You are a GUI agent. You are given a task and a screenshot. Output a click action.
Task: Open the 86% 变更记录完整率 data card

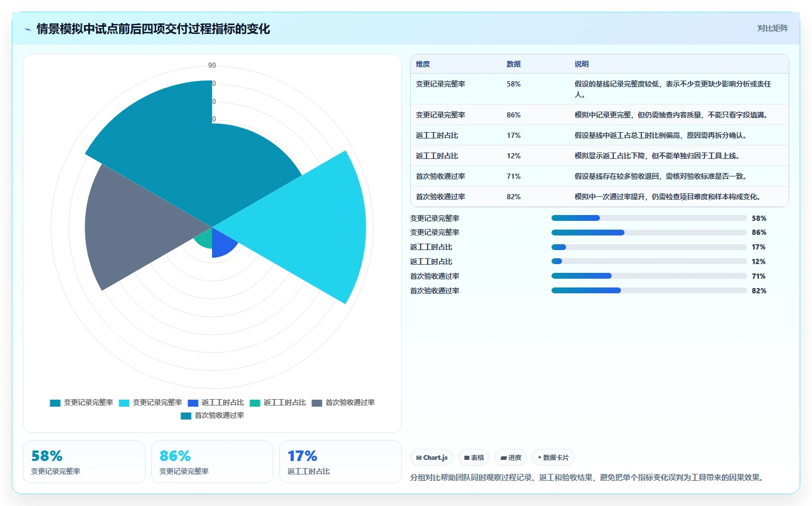(x=212, y=462)
